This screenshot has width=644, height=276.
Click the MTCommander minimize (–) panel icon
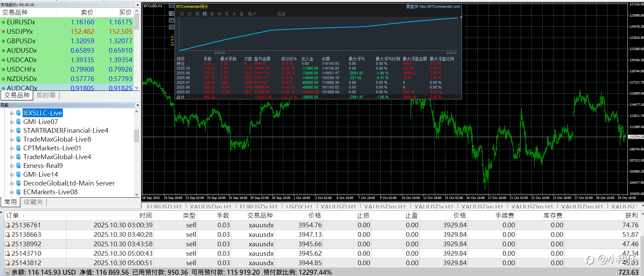pos(171,6)
